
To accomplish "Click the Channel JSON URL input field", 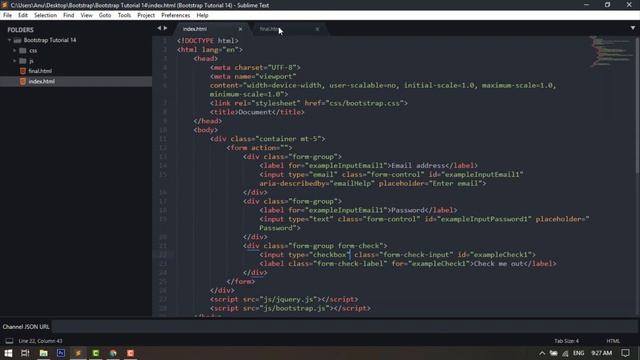I will pyautogui.click(x=345, y=327).
